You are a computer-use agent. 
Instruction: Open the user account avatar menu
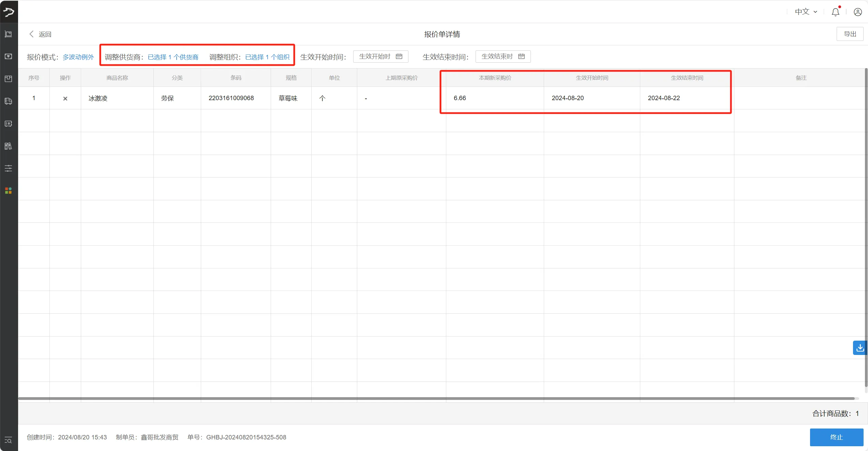[857, 12]
